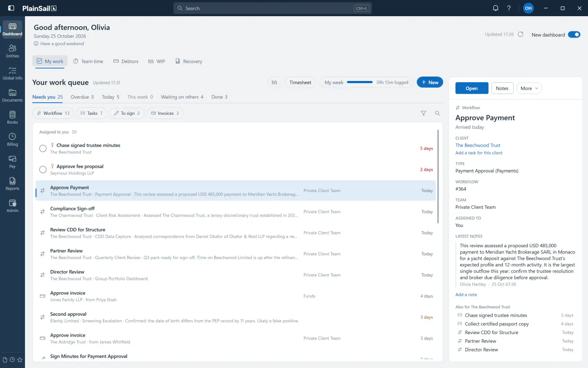Image resolution: width=588 pixels, height=368 pixels.
Task: Open recent history clock icon at sidebar bottom
Action: tap(12, 360)
